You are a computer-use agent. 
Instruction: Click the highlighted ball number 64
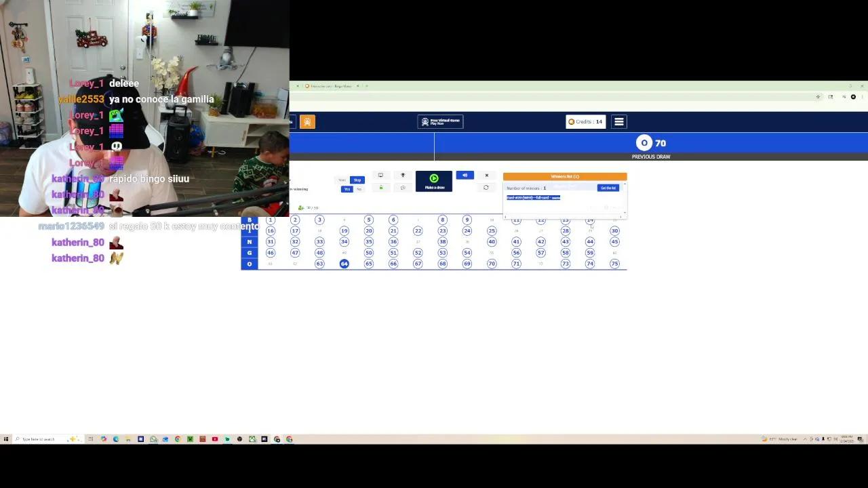pos(344,264)
